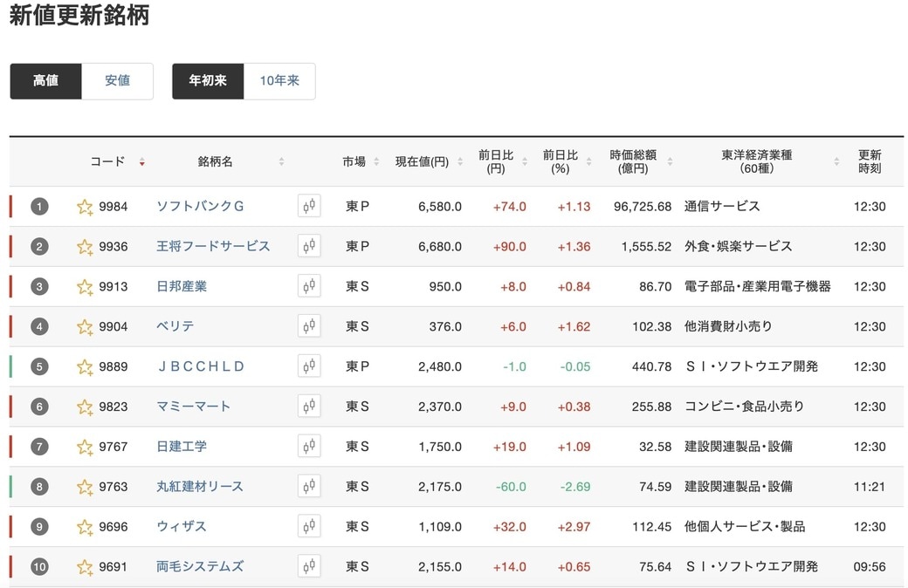Click change percent +2.97
This screenshot has height=588, width=908.
point(574,527)
